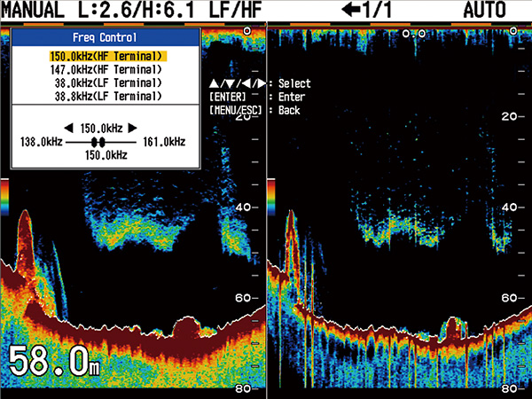Click the L:2.6/H:6.1 gain readout
The width and height of the screenshot is (532, 399).
coord(136,10)
